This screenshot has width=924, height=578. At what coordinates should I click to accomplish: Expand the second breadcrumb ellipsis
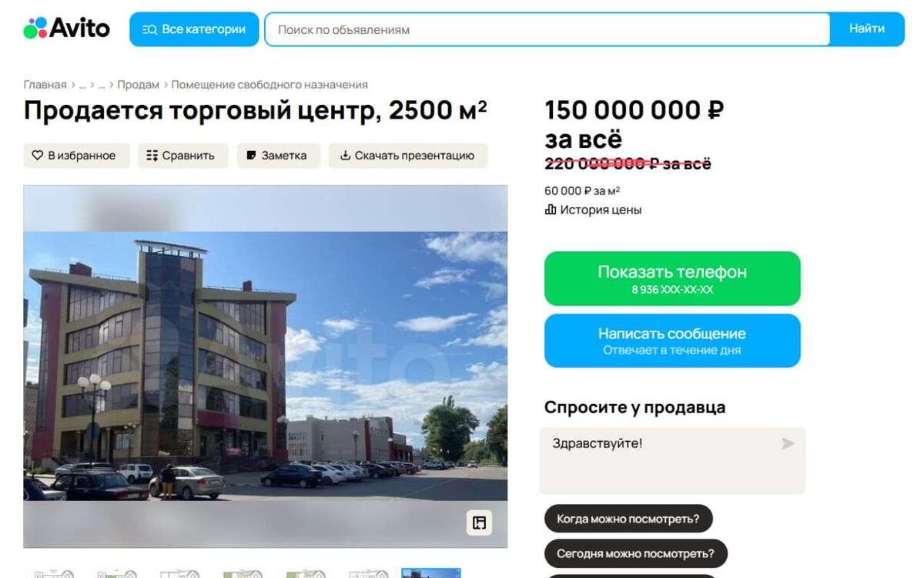(102, 85)
